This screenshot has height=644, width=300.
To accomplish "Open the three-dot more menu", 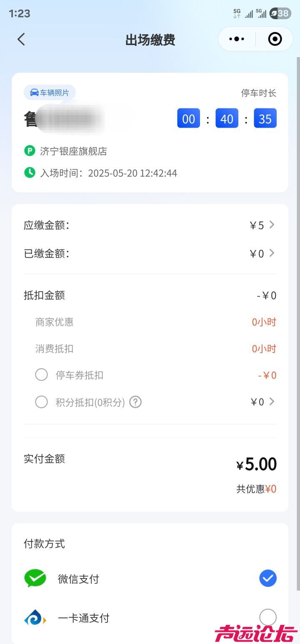I will click(x=237, y=39).
